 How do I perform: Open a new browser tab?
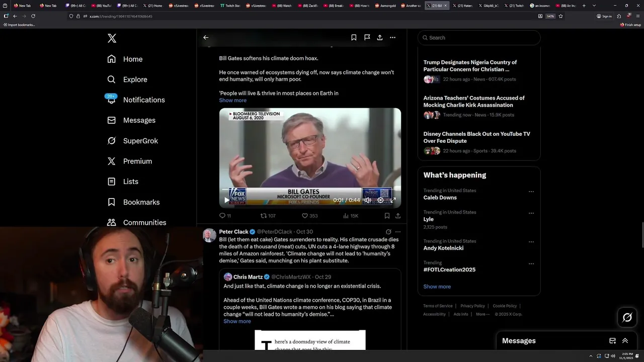coord(584,6)
